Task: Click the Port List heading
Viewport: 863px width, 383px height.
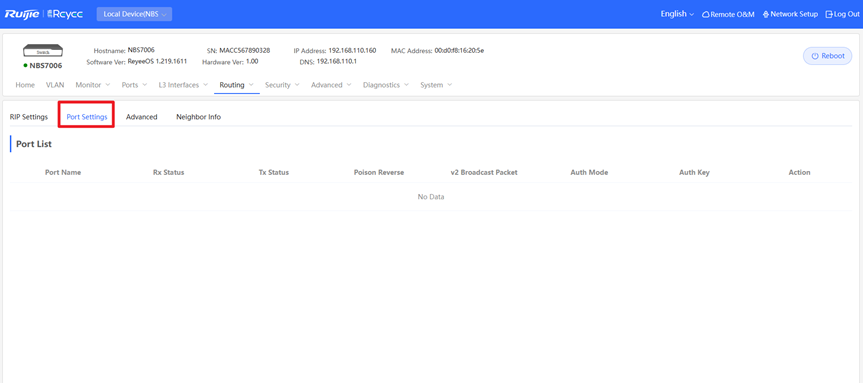Action: pyautogui.click(x=34, y=144)
